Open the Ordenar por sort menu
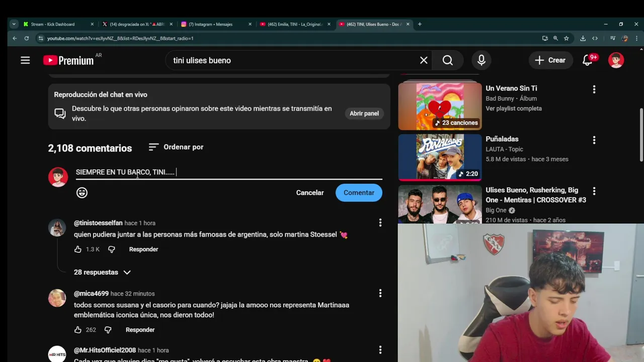The width and height of the screenshot is (644, 362). (176, 147)
